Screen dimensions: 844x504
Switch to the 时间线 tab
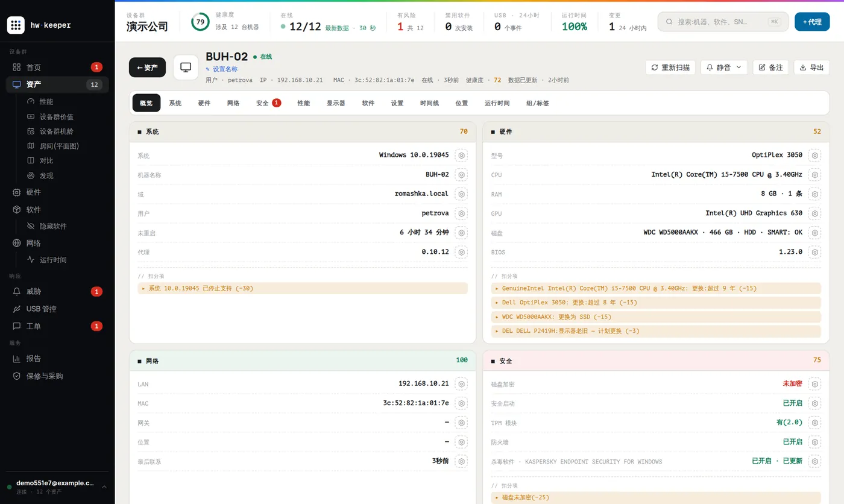(x=430, y=103)
